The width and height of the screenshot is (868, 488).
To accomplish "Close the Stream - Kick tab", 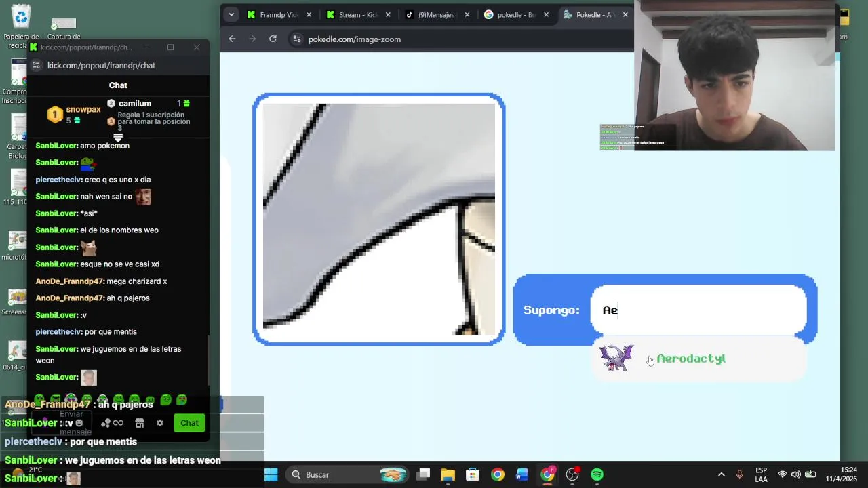I will (x=388, y=14).
